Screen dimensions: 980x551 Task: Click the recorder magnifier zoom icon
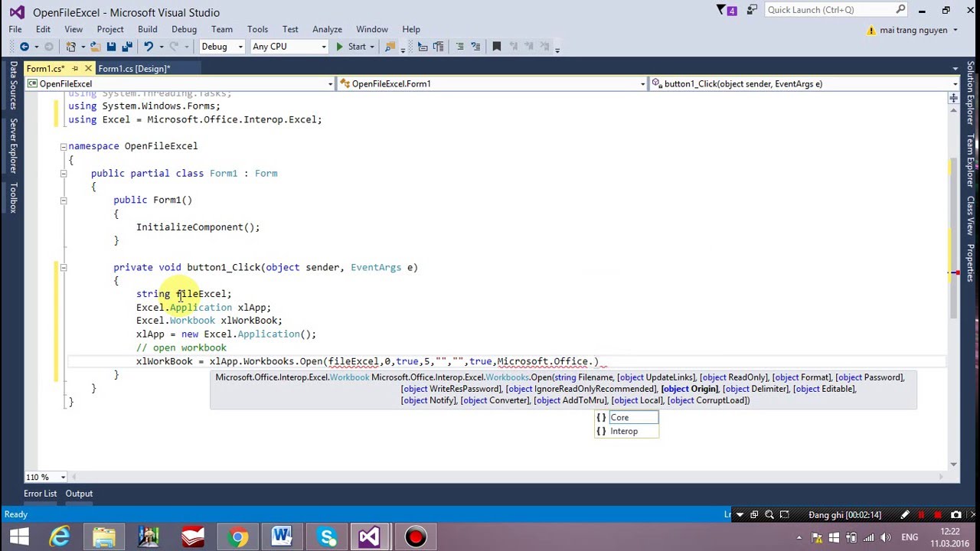[769, 515]
